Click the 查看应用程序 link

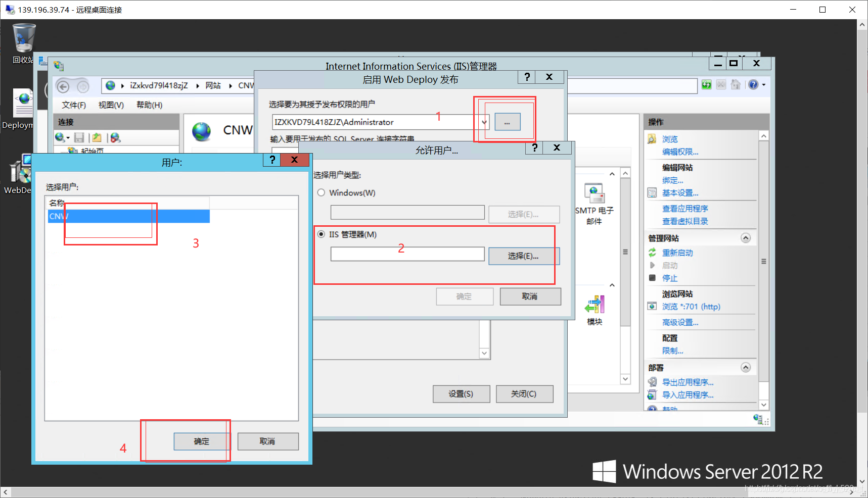tap(685, 209)
